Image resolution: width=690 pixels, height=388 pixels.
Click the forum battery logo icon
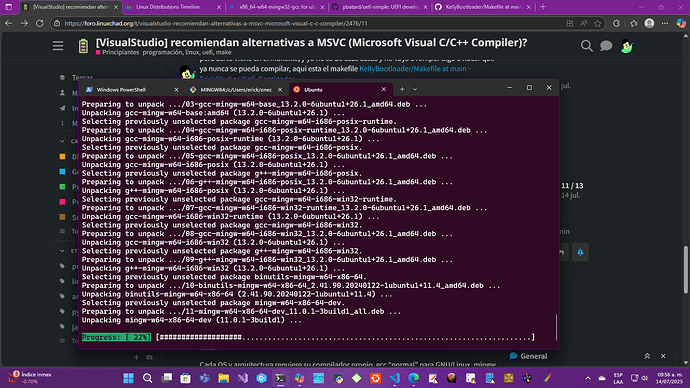coord(83,46)
